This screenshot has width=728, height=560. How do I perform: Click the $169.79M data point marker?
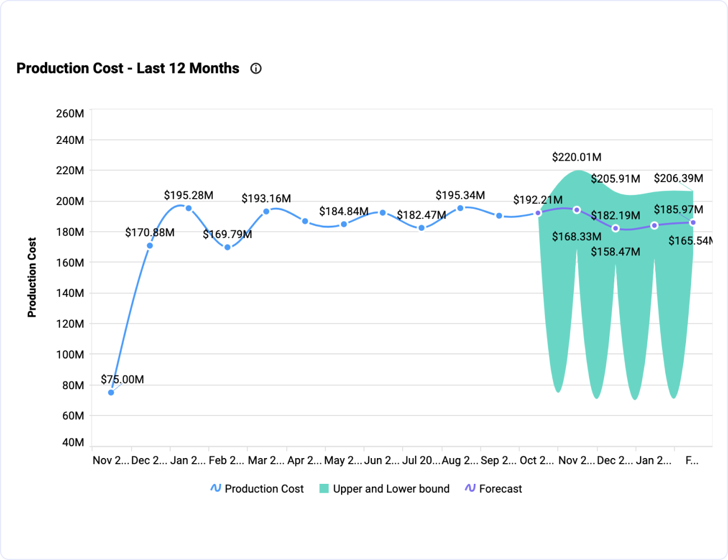click(x=227, y=247)
